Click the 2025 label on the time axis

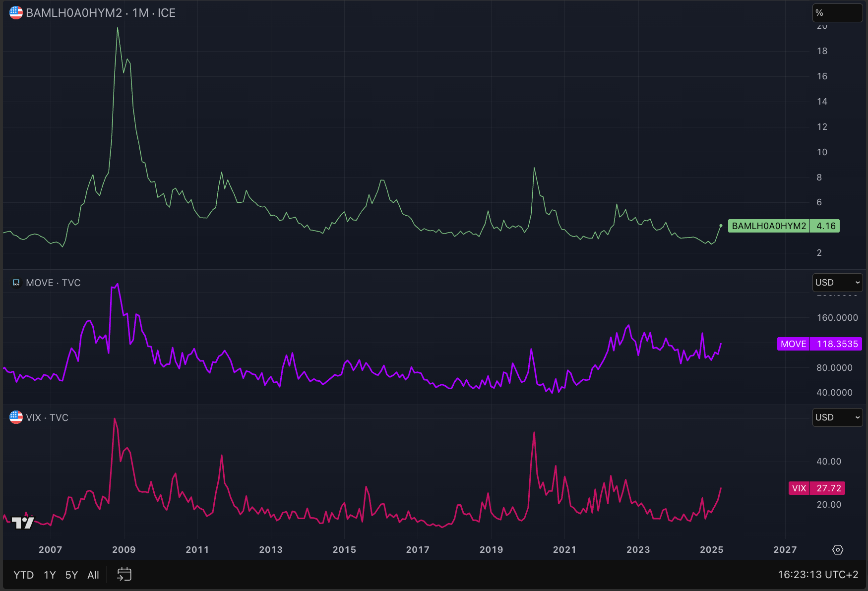click(x=711, y=549)
